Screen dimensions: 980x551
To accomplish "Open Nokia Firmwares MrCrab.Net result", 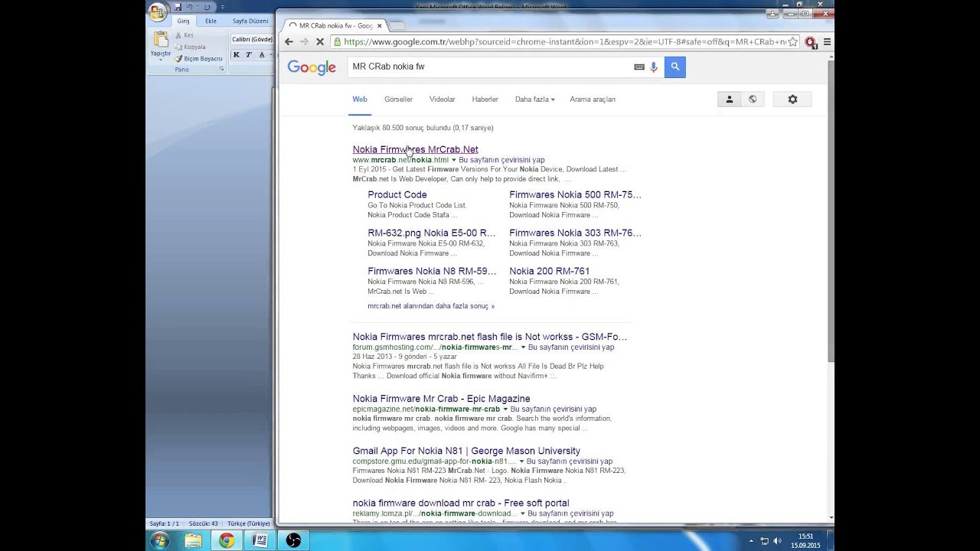I will [x=415, y=149].
